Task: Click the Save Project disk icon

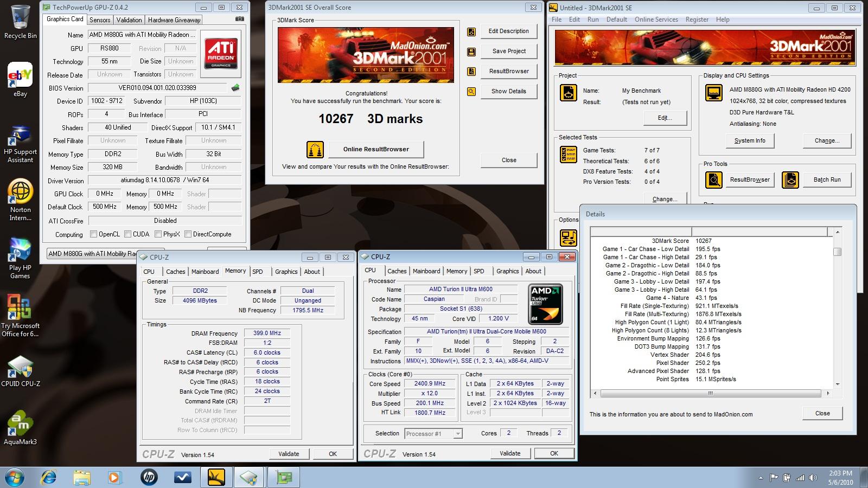Action: [471, 52]
